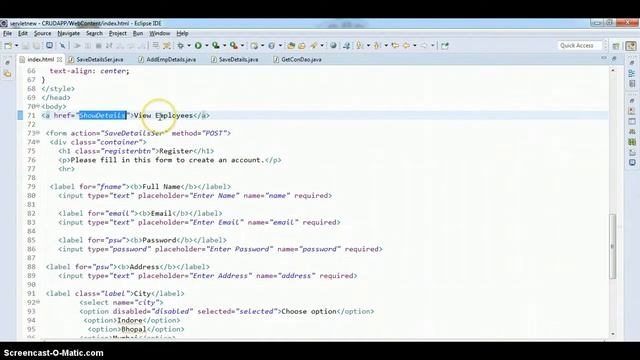Click the scrollbar down arrow in editor
The width and height of the screenshot is (640, 360).
coord(612,334)
